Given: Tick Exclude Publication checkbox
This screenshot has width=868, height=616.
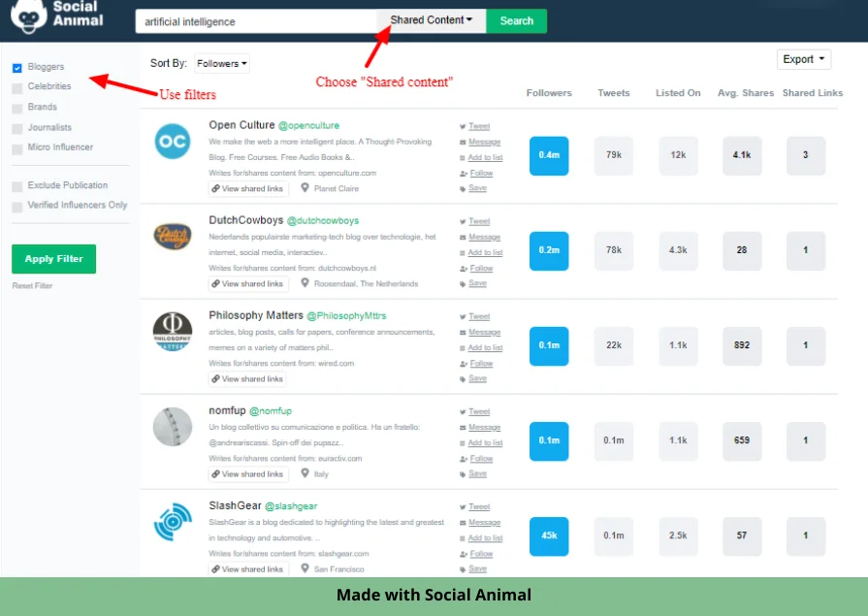Looking at the screenshot, I should click(17, 186).
